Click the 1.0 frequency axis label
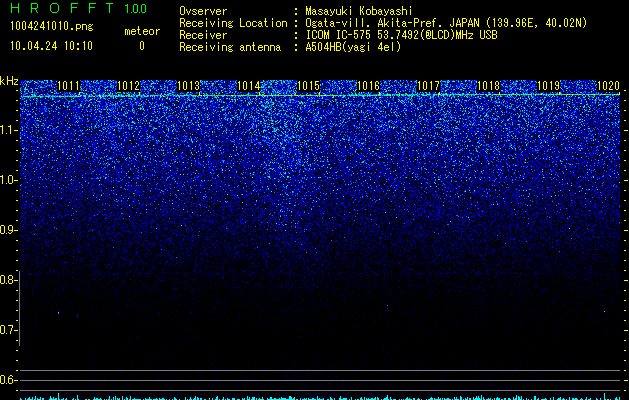629x400 pixels. point(9,180)
